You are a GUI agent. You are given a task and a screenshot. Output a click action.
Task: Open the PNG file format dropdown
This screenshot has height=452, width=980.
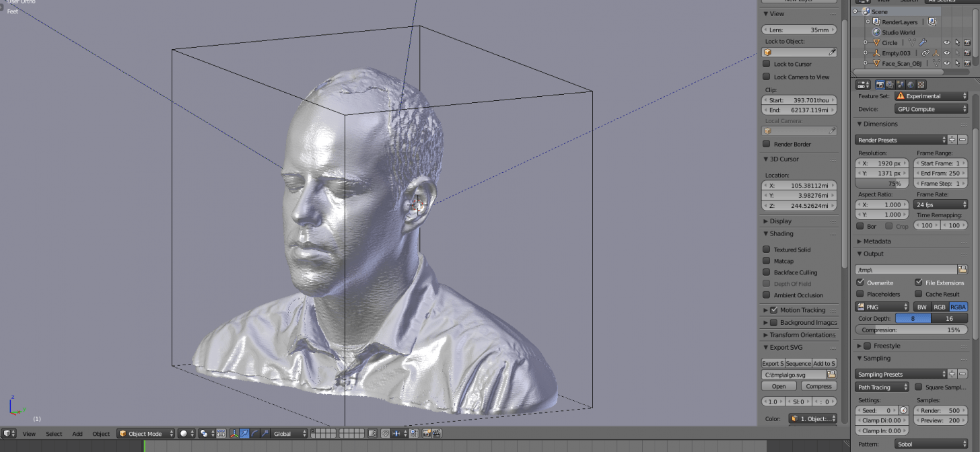click(x=882, y=307)
